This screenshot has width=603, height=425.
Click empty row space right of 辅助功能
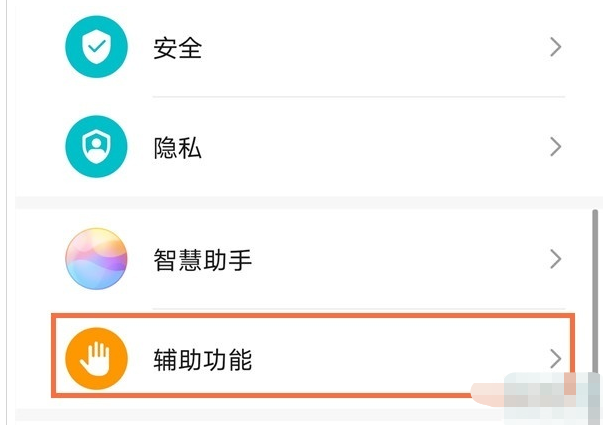pyautogui.click(x=400, y=359)
